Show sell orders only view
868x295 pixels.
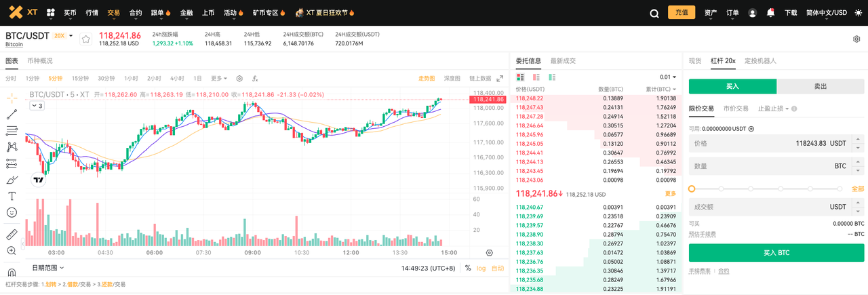(x=536, y=77)
